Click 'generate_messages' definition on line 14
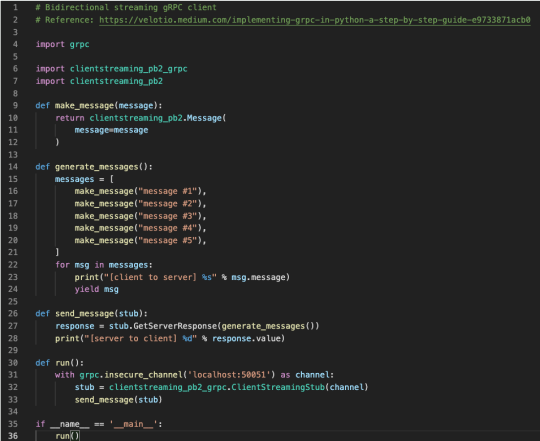The image size is (540, 441). coord(96,167)
